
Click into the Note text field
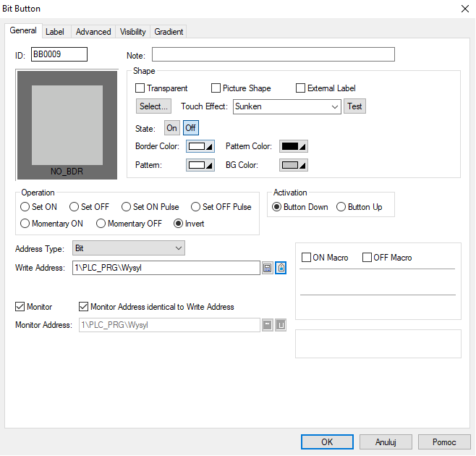[273, 54]
